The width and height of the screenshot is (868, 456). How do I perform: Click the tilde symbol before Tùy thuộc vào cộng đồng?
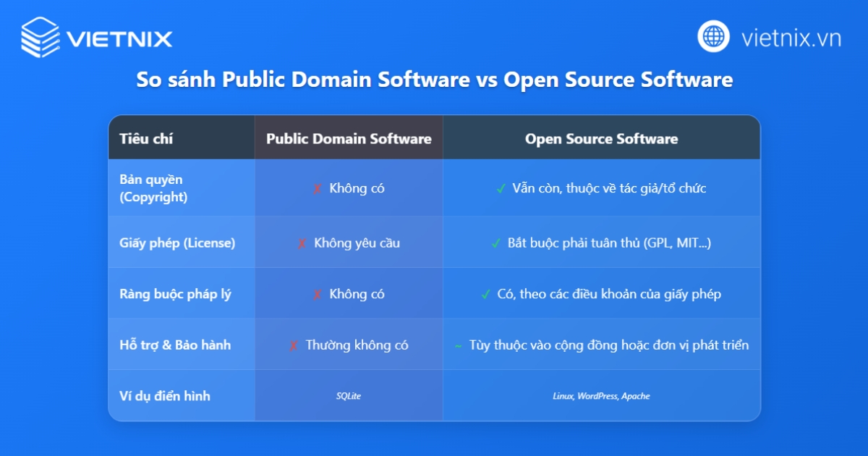(458, 346)
